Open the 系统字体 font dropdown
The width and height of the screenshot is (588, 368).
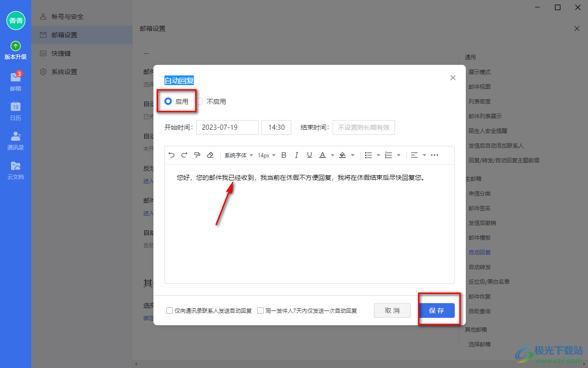pyautogui.click(x=239, y=155)
